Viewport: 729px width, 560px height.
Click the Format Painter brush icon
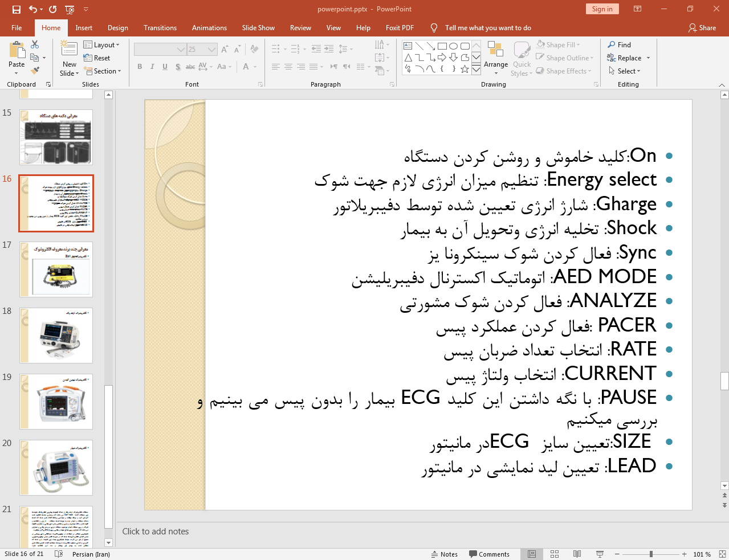[x=35, y=71]
